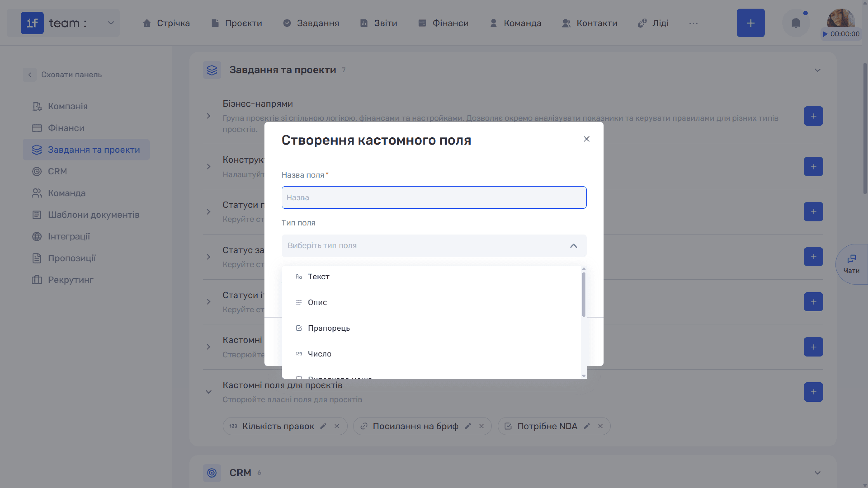Expand the CRM section chevron
The height and width of the screenshot is (488, 868).
click(817, 473)
